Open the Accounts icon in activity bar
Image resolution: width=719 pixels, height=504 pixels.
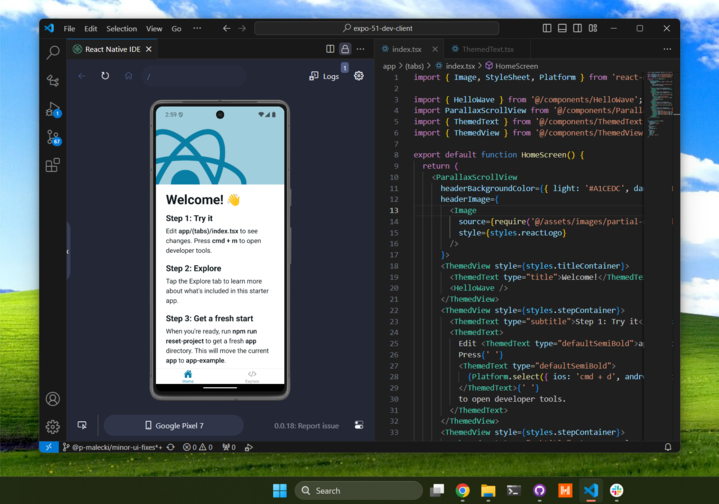53,399
